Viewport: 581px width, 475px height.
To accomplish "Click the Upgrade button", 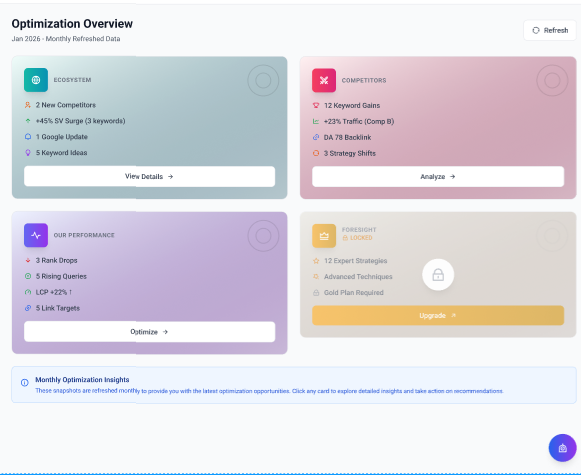I will (x=438, y=315).
